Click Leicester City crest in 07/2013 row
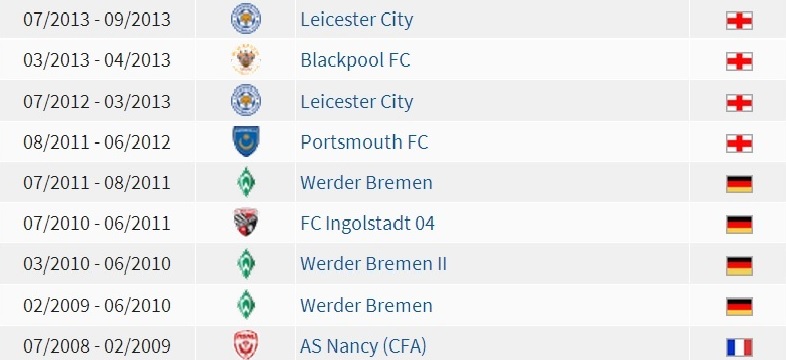 (246, 19)
